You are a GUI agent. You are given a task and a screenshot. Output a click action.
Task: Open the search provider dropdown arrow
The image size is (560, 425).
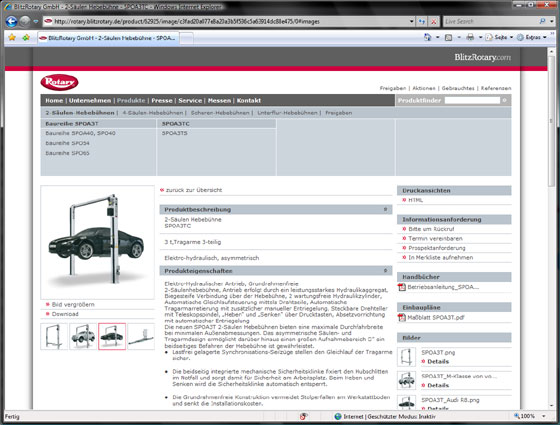552,21
